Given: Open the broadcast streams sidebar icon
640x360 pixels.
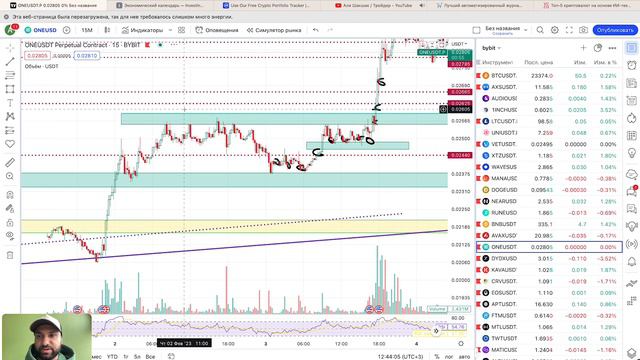Looking at the screenshot, I should 631,244.
